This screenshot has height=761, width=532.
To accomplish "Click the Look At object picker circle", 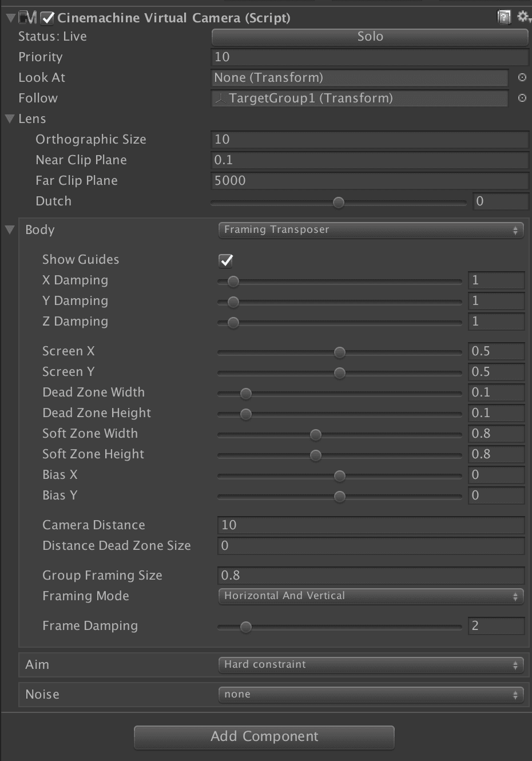I will click(x=522, y=77).
